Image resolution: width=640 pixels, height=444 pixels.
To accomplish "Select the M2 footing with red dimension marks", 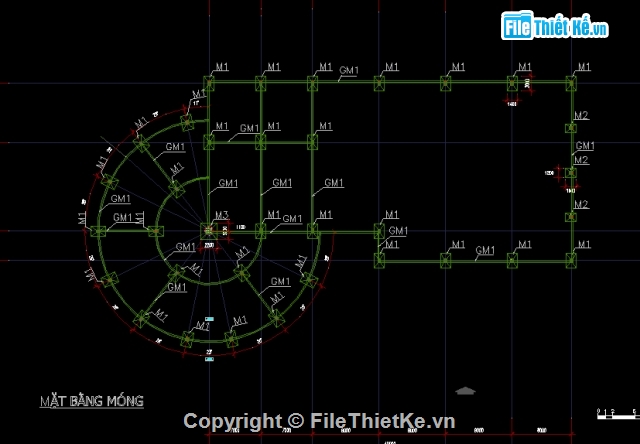I will 571,173.
